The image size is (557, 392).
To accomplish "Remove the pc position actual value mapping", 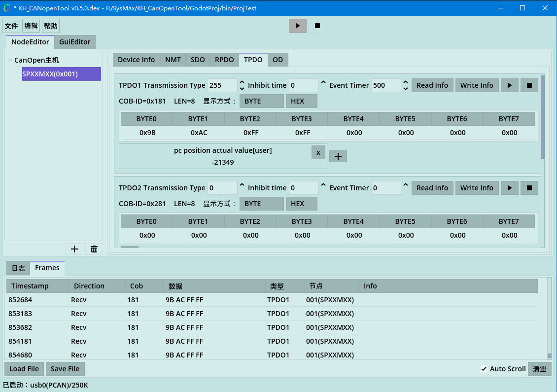I will coord(318,152).
